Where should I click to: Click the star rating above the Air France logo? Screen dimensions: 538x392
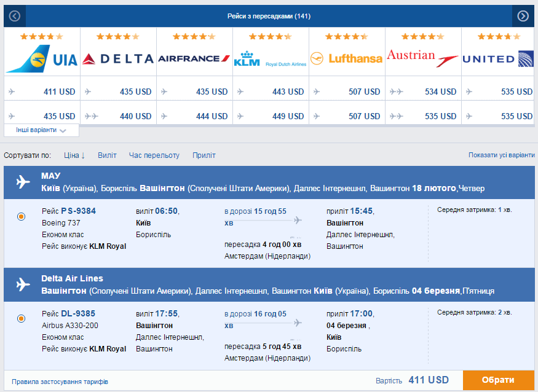click(194, 36)
